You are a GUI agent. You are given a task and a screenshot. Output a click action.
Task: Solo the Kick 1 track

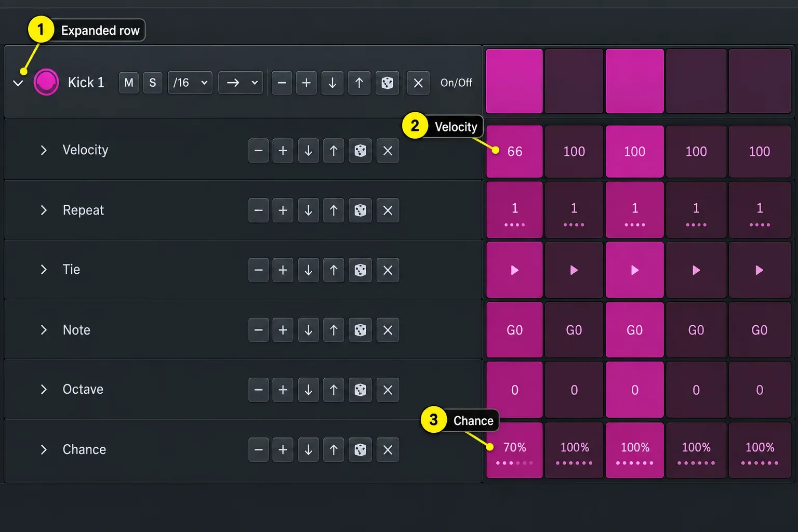[153, 83]
